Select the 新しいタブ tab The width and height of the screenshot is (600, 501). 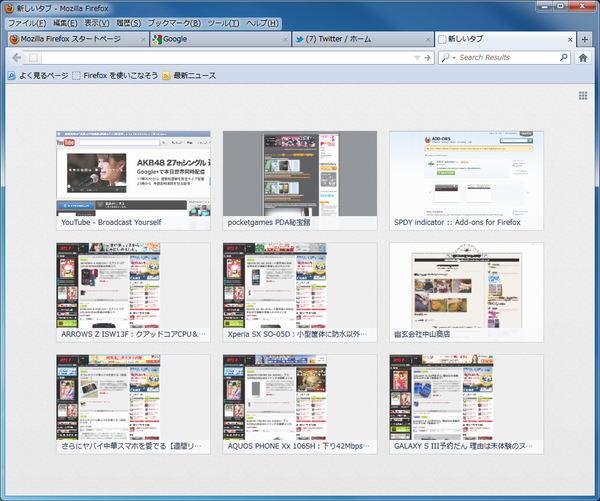[505, 39]
